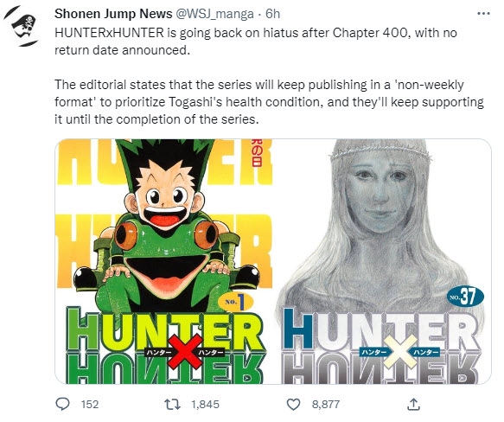Open the Shonen Jump News display name
Viewport: 504px width, 422px height.
coord(113,14)
